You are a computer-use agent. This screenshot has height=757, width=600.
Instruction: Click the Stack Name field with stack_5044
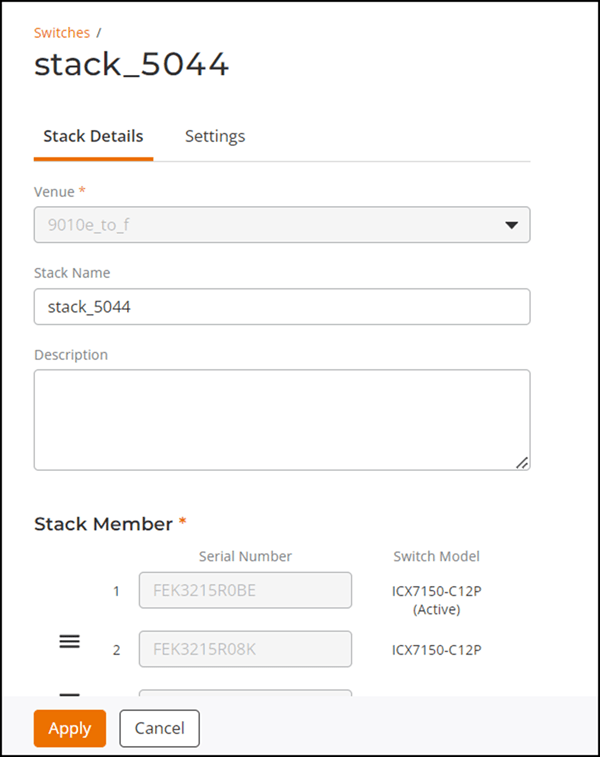pyautogui.click(x=282, y=307)
